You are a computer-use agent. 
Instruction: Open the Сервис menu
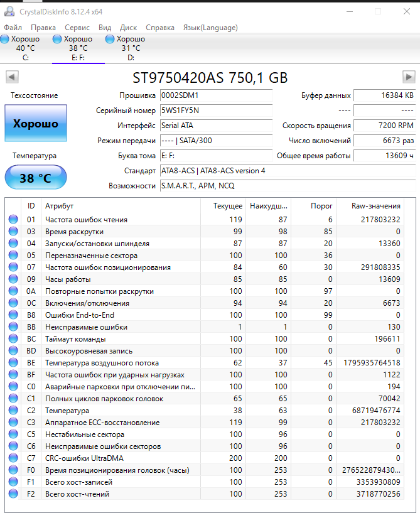[x=77, y=28]
